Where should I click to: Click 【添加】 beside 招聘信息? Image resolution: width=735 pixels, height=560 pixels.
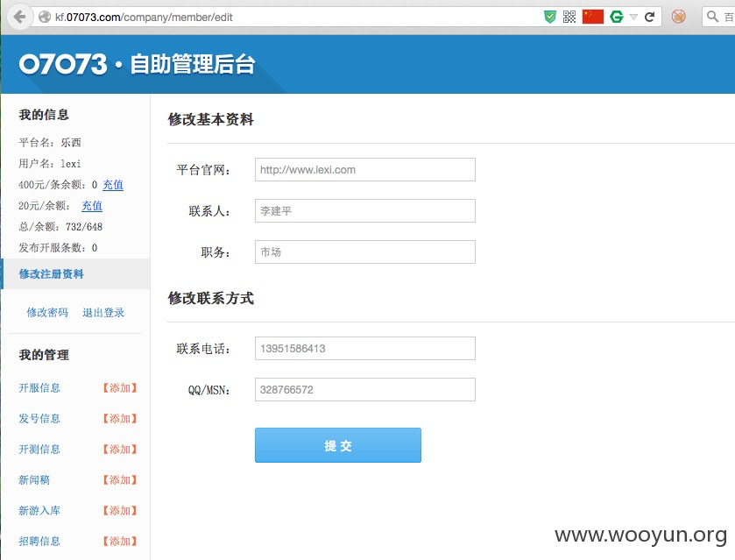pos(120,542)
